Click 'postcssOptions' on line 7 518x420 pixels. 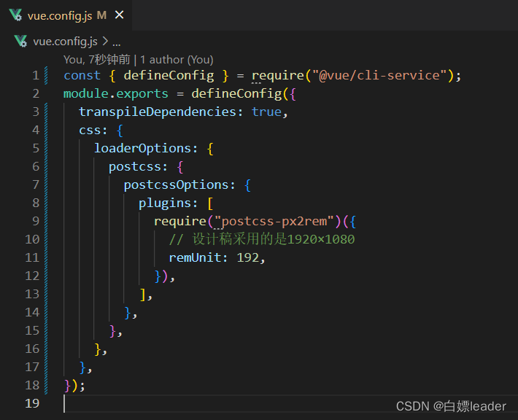177,185
